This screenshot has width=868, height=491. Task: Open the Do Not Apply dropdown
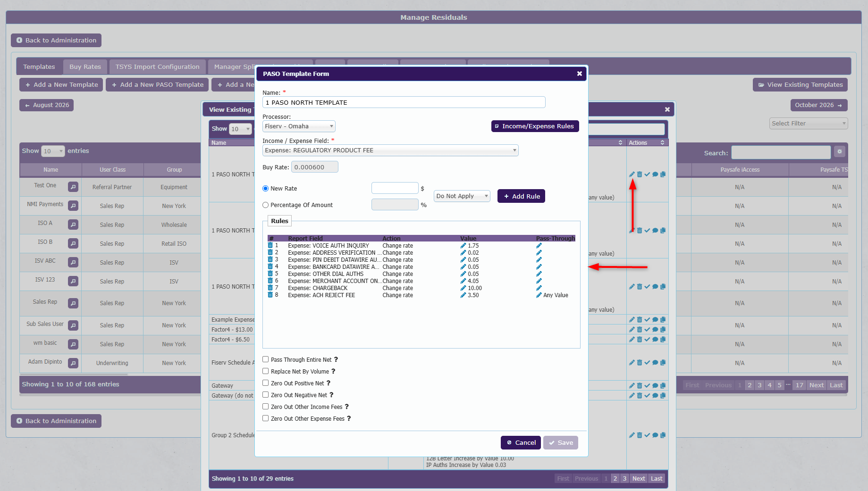[x=462, y=196]
